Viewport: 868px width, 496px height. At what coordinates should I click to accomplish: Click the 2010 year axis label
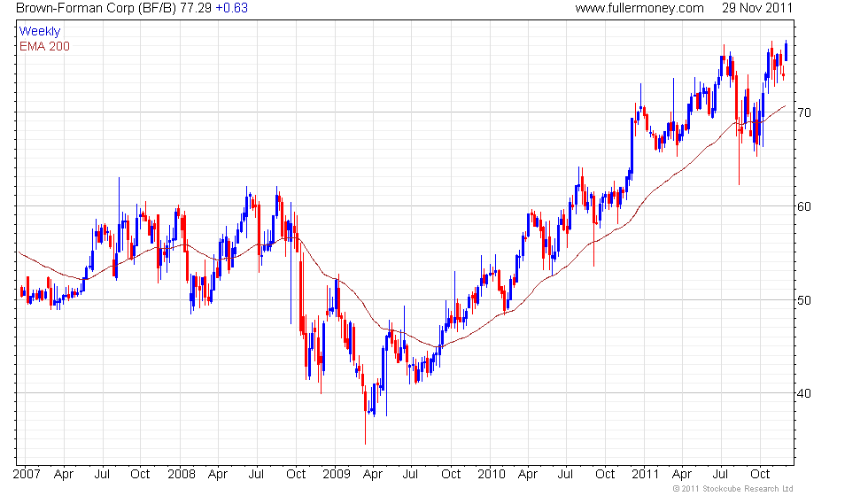point(492,475)
